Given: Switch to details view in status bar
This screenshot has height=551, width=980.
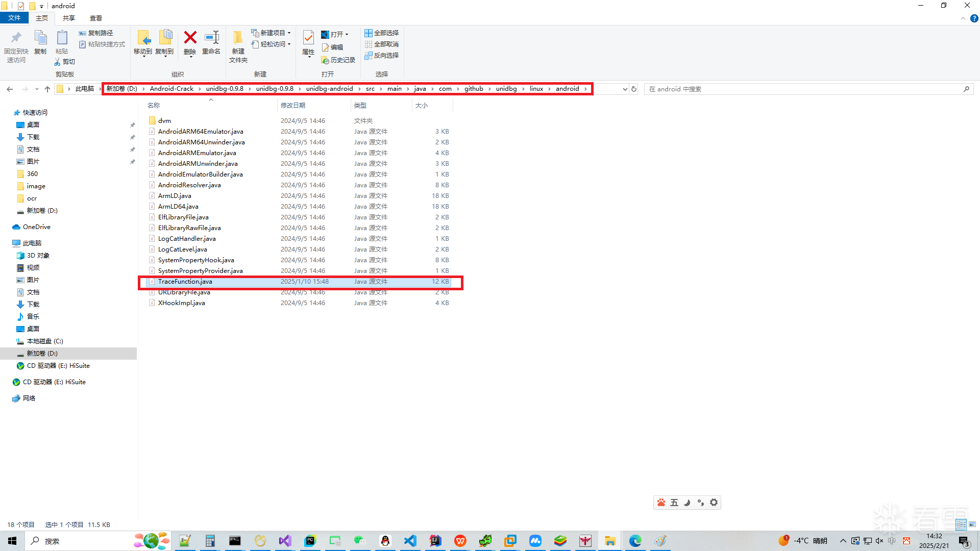Looking at the screenshot, I should 961,524.
